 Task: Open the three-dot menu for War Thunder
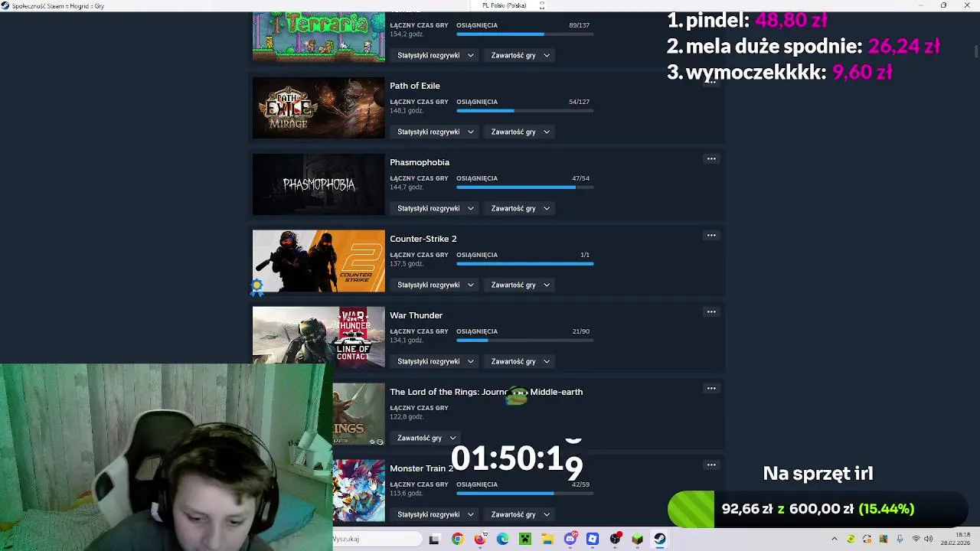click(x=711, y=312)
